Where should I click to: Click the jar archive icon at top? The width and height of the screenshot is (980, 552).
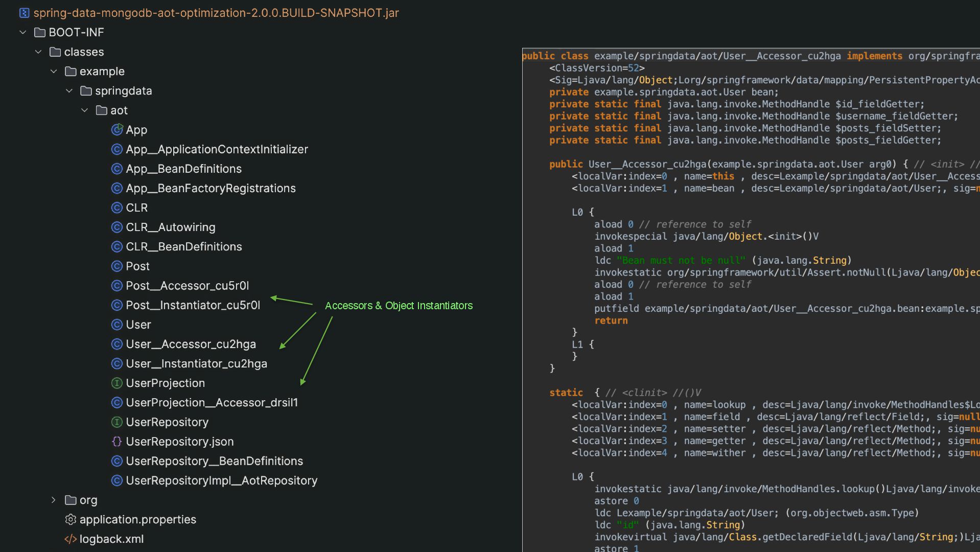tap(24, 13)
